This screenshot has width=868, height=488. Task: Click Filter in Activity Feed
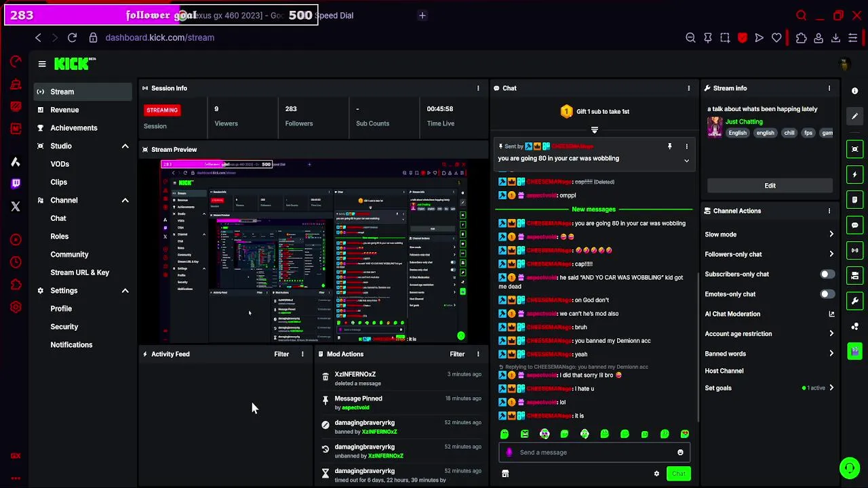click(x=281, y=354)
